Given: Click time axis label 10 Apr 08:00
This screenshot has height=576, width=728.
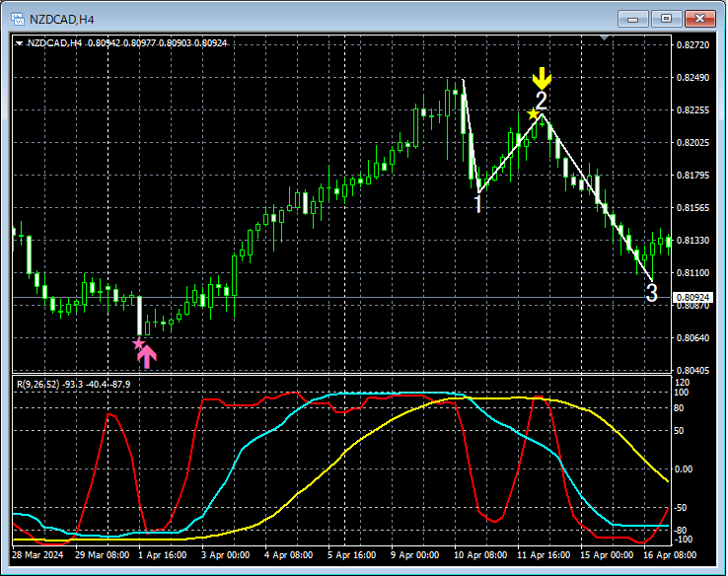Looking at the screenshot, I should [480, 555].
